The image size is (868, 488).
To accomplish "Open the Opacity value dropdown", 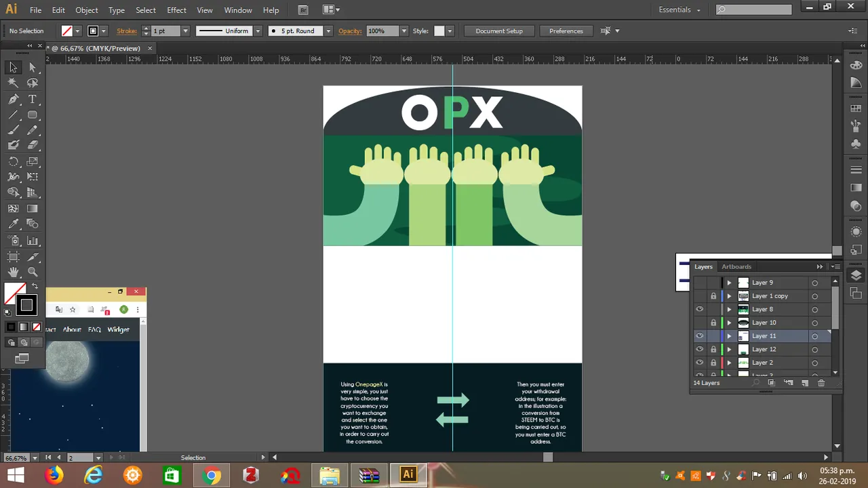I will 403,31.
